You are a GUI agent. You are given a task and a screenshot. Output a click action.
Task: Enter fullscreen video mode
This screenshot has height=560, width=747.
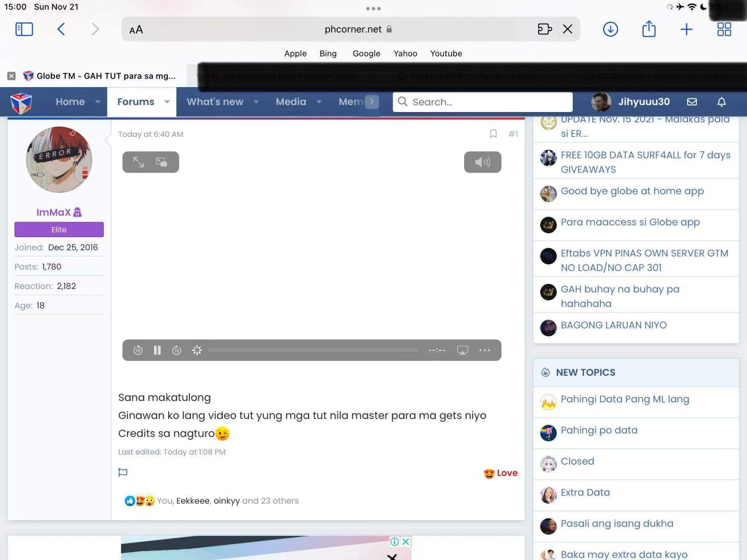coord(139,162)
